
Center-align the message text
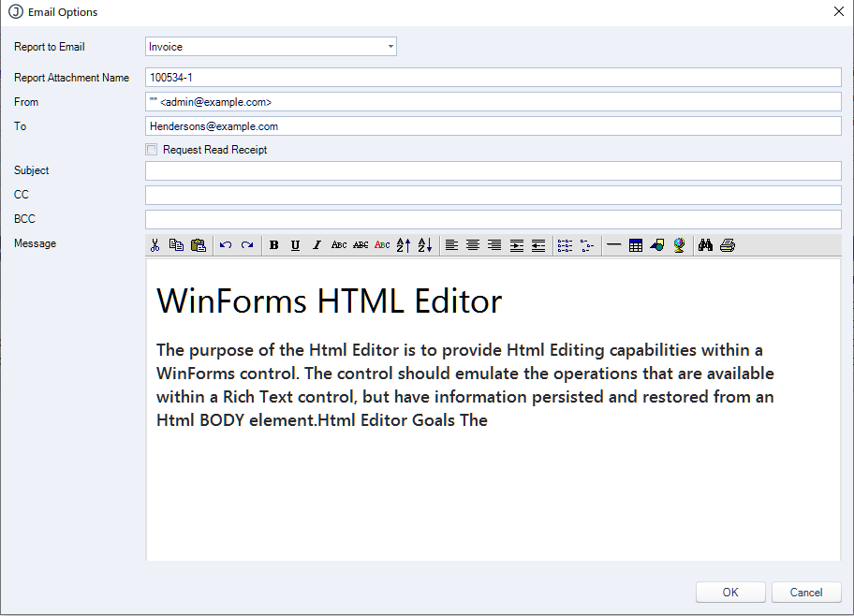pos(473,245)
